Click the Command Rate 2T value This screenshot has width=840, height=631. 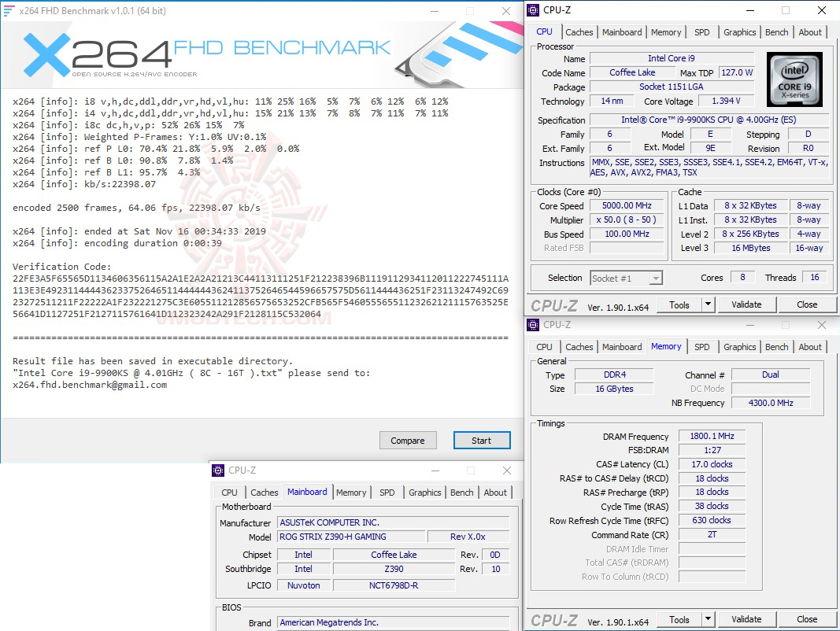712,535
